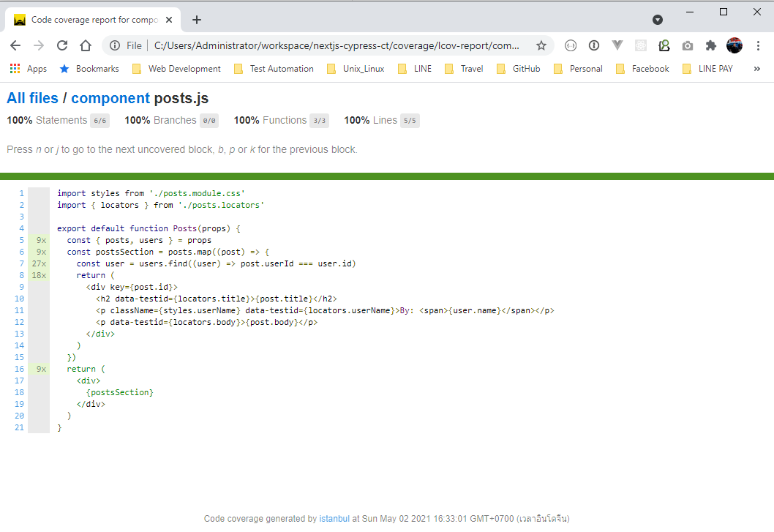Reload the coverage report page
This screenshot has height=532, width=774.
pos(61,45)
